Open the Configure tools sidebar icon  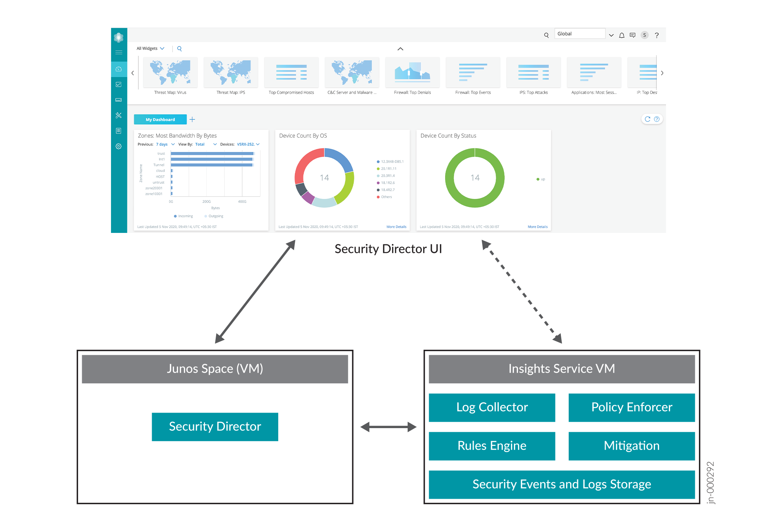point(119,115)
